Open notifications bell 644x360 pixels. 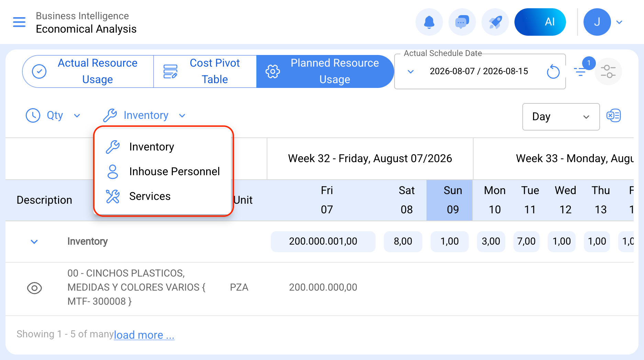pos(429,22)
